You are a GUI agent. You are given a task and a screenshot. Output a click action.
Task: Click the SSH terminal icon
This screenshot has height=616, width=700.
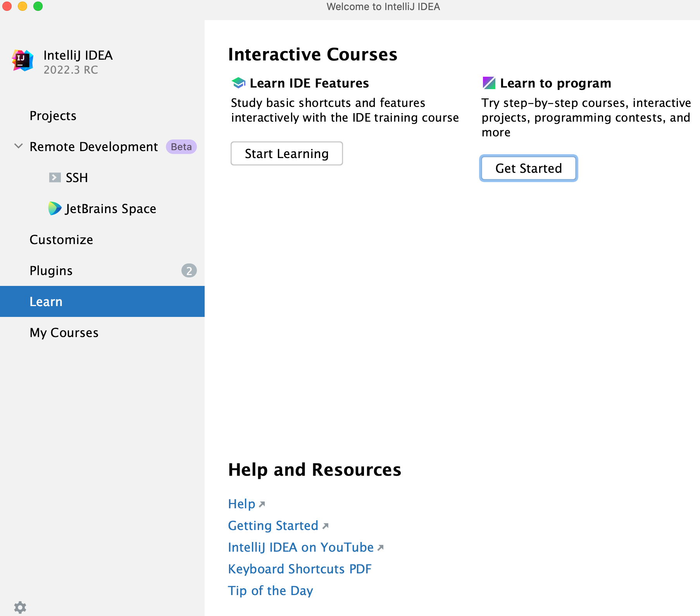pos(55,177)
